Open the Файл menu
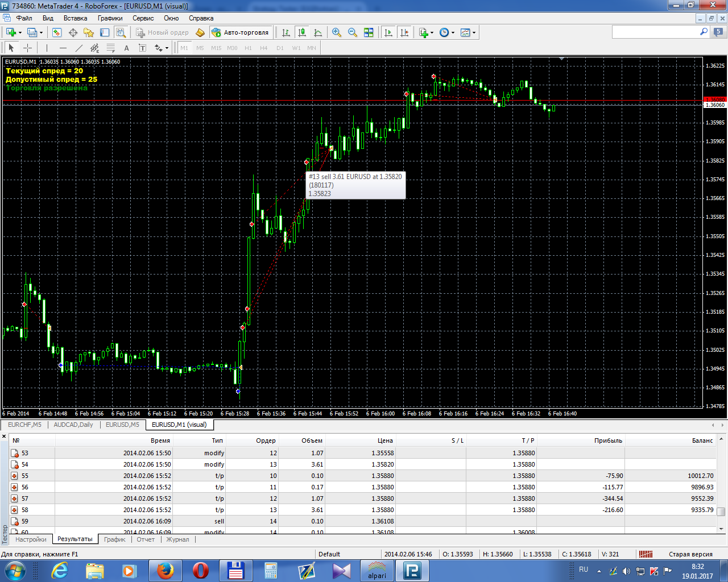Image resolution: width=728 pixels, height=582 pixels. [24, 18]
